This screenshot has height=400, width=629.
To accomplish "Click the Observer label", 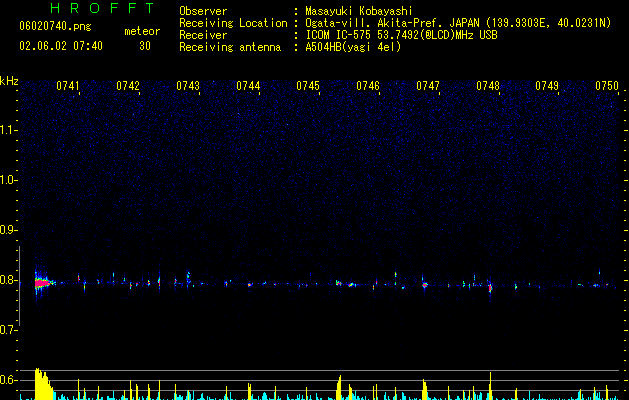I will [x=203, y=11].
